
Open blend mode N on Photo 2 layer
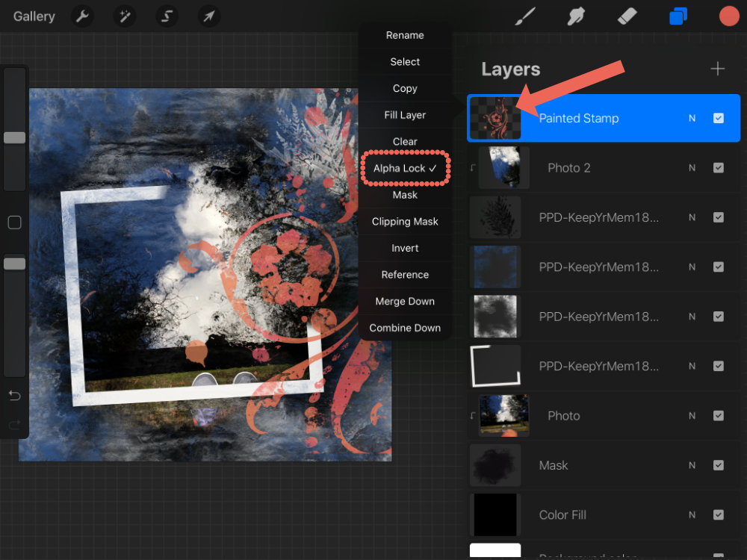[x=692, y=167]
